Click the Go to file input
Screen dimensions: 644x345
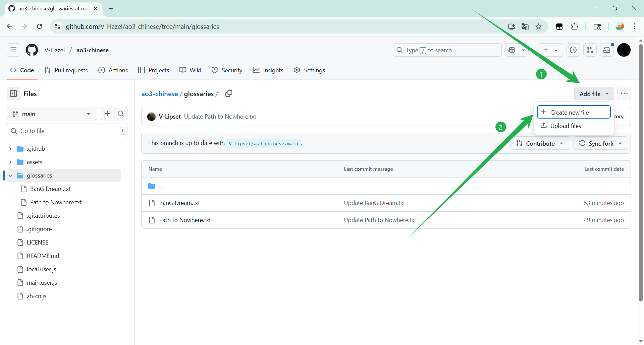tap(67, 131)
